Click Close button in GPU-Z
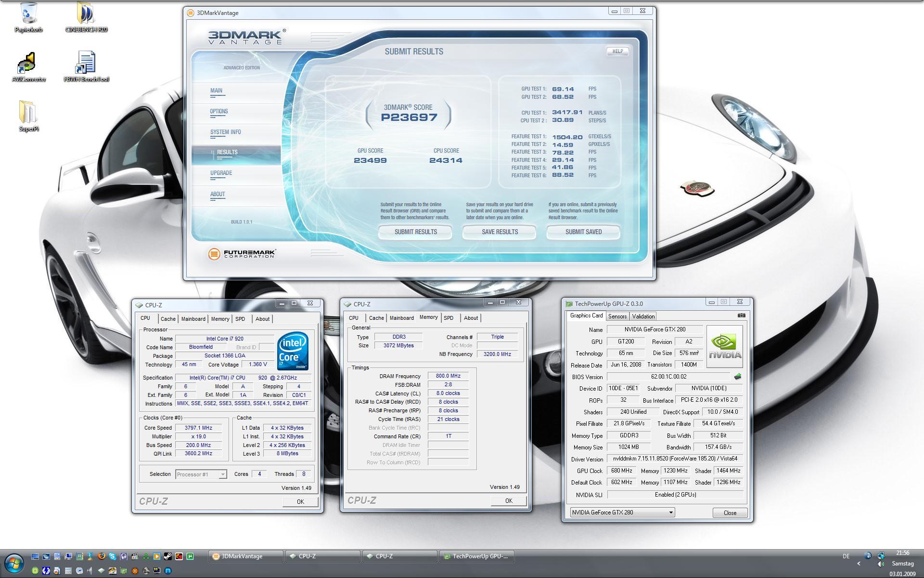 (x=730, y=512)
